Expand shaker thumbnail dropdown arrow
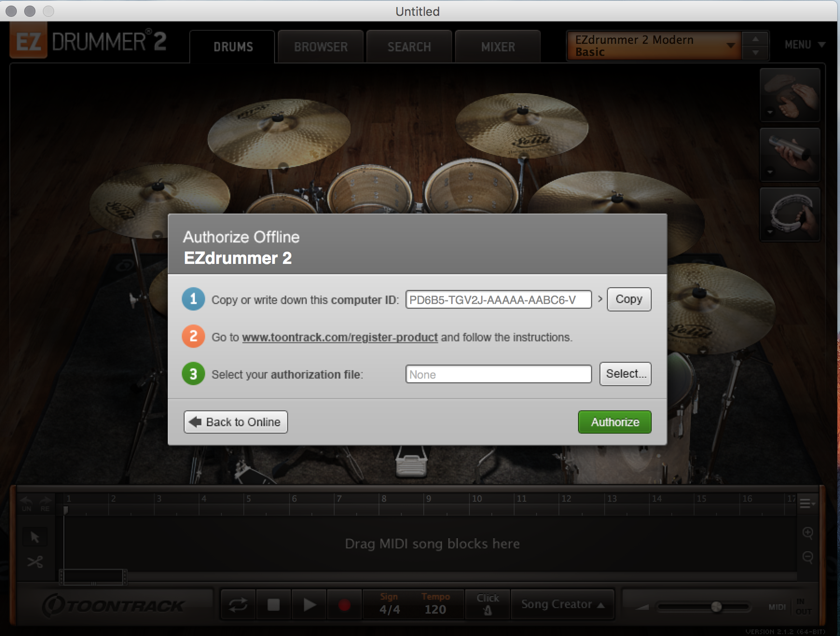840x636 pixels. [x=770, y=172]
